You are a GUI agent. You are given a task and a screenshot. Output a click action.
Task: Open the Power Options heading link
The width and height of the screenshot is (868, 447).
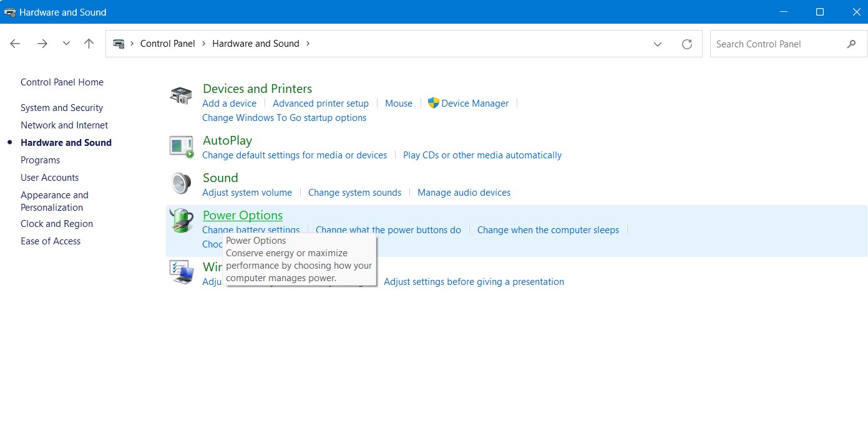pos(243,215)
